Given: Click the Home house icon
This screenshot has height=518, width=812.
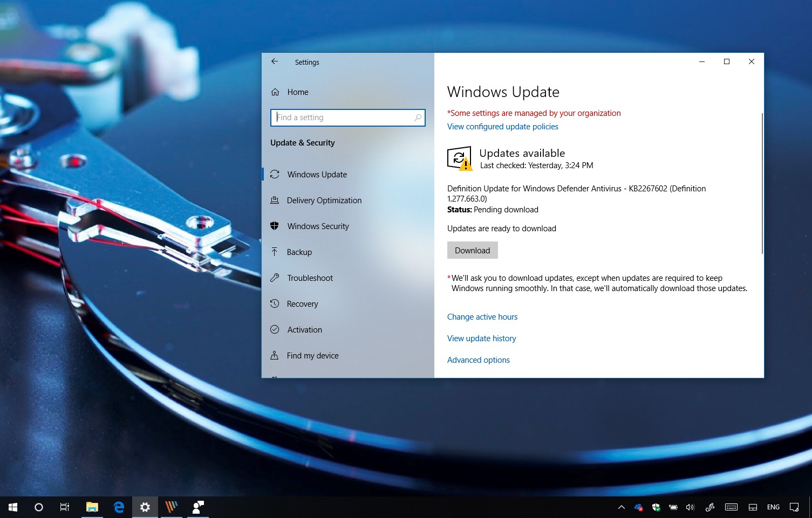Looking at the screenshot, I should coord(275,92).
